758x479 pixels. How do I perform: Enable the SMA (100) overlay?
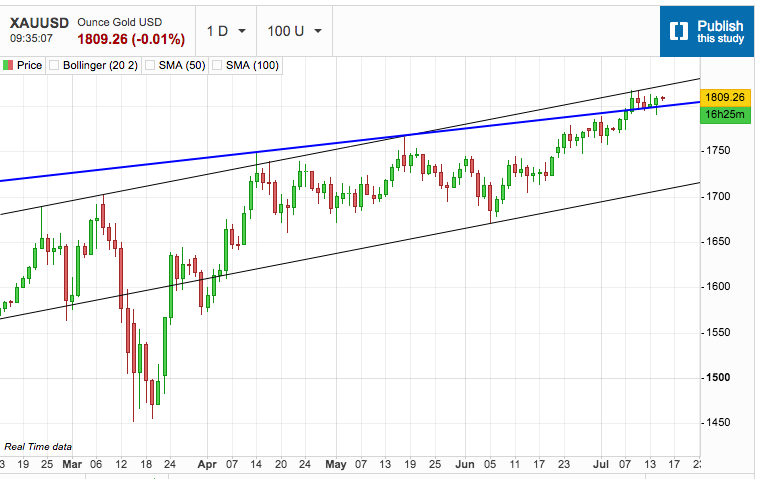[x=217, y=65]
